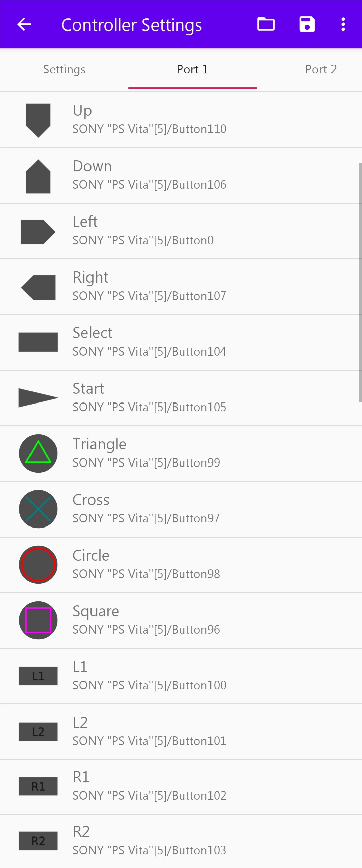Select the Left direction mapping row
This screenshot has height=868, width=362.
[x=181, y=231]
